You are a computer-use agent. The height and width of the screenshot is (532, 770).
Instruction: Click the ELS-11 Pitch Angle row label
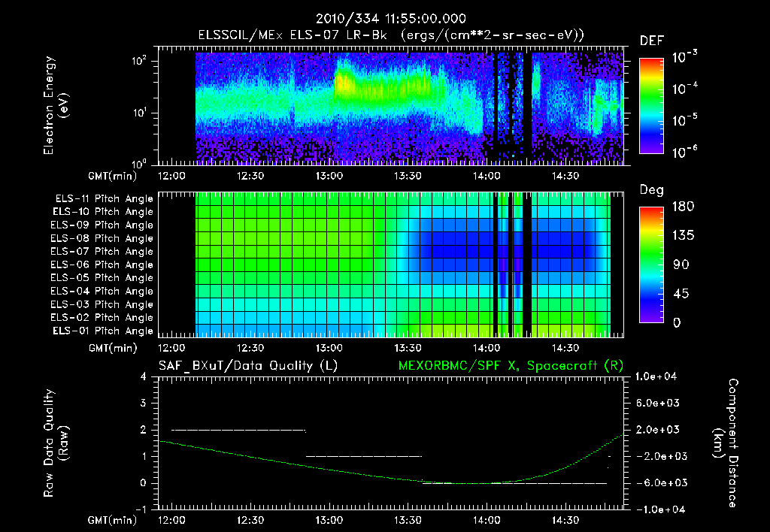[104, 199]
